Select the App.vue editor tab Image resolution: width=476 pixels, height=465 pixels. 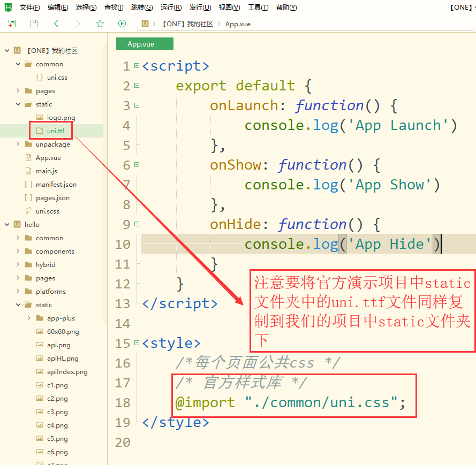pos(144,43)
